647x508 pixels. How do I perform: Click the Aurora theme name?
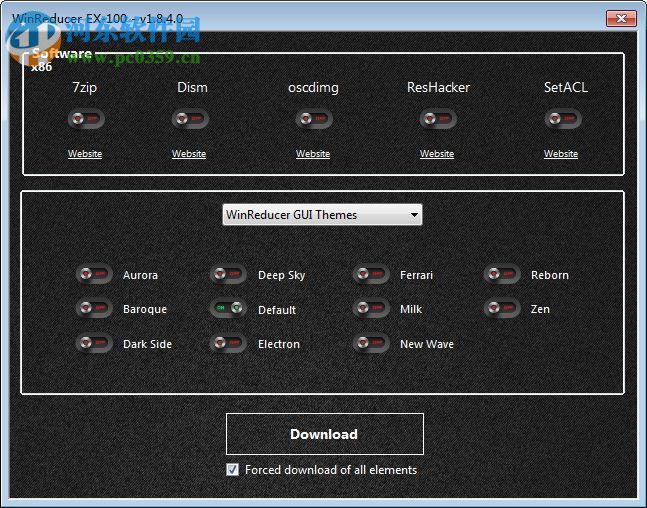point(140,275)
